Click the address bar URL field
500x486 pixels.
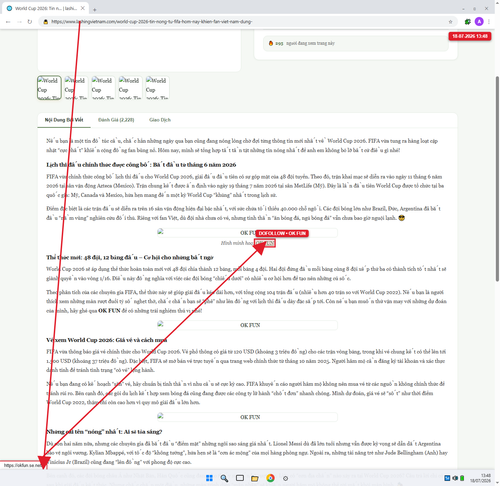(x=247, y=22)
